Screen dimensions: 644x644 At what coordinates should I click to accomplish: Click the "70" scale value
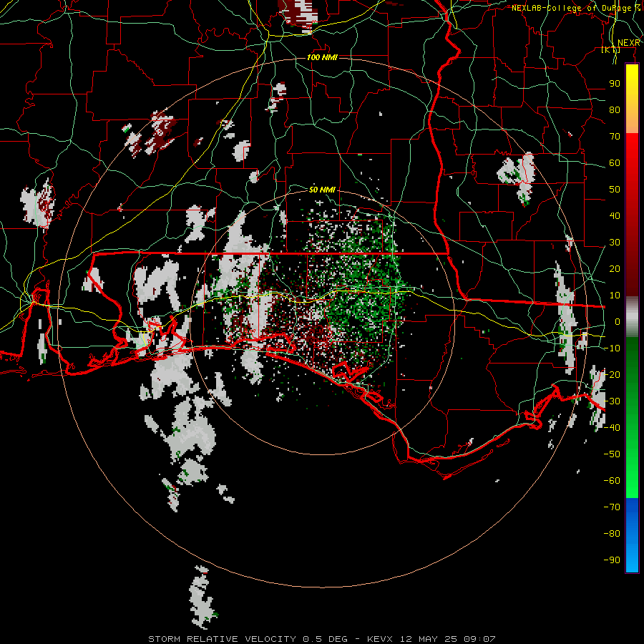(615, 137)
